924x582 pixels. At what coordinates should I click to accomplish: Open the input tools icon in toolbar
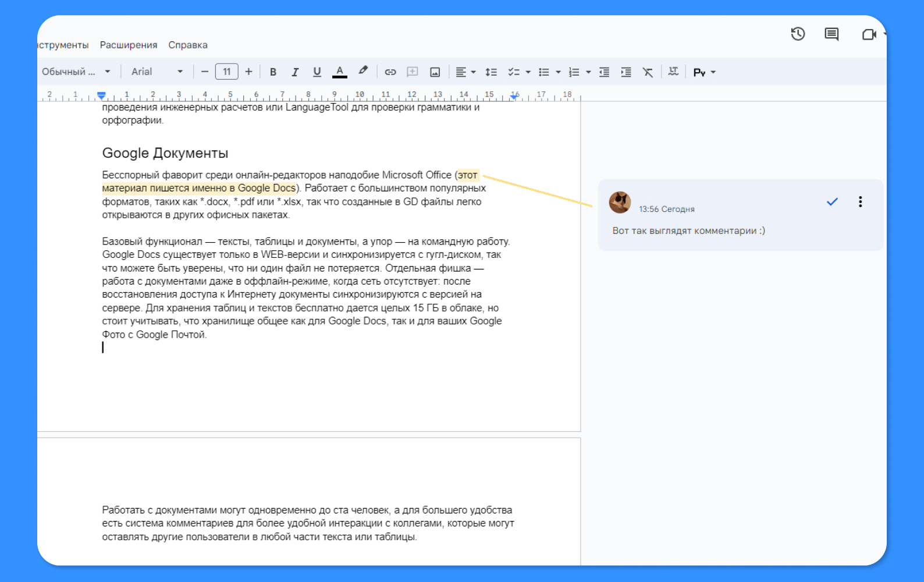pos(673,72)
